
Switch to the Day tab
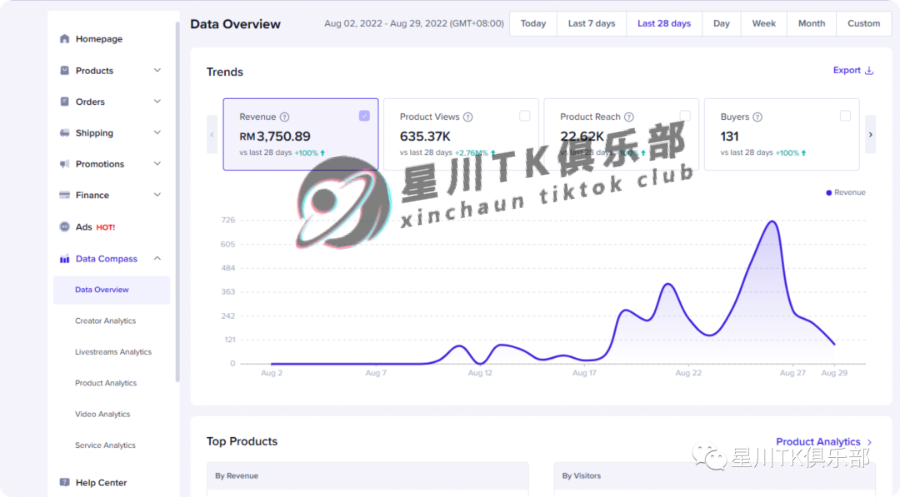721,24
